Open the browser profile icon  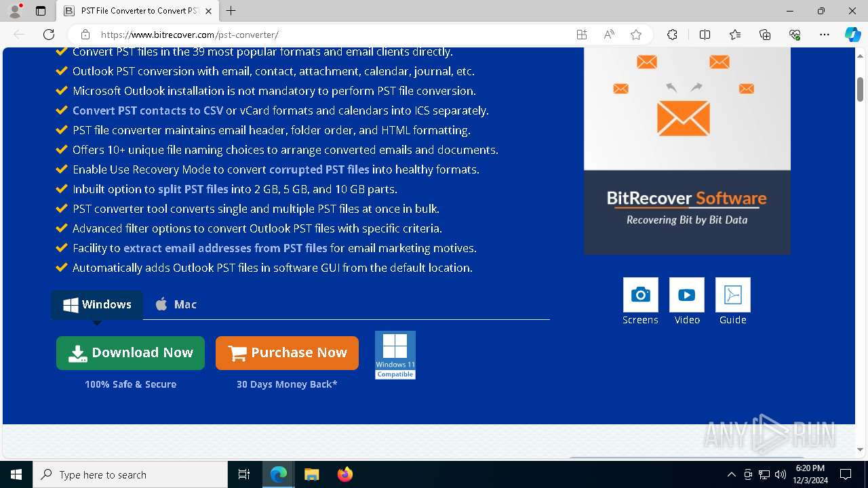(15, 11)
